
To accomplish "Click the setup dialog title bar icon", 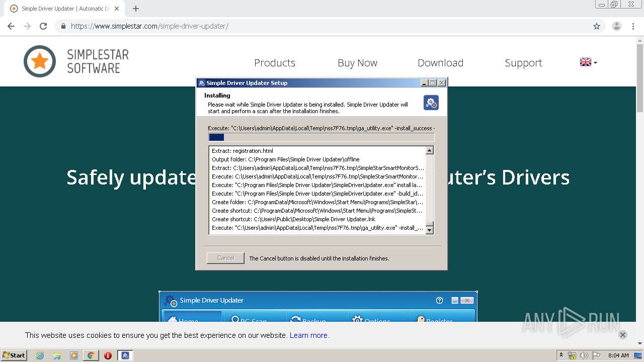I will [202, 83].
